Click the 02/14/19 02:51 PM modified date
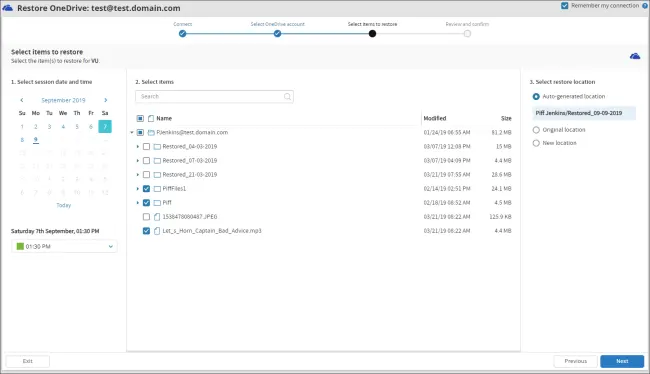The width and height of the screenshot is (650, 374). [447, 189]
